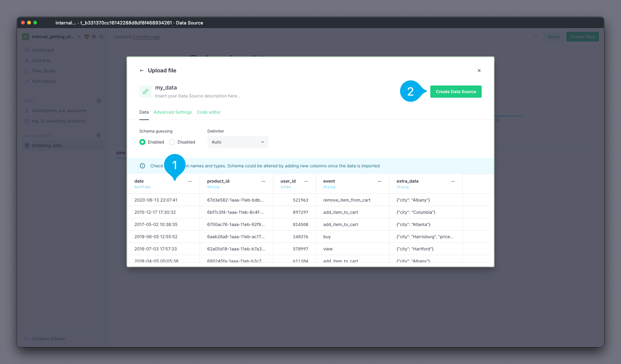Switch to the Code editor tab

tap(209, 112)
